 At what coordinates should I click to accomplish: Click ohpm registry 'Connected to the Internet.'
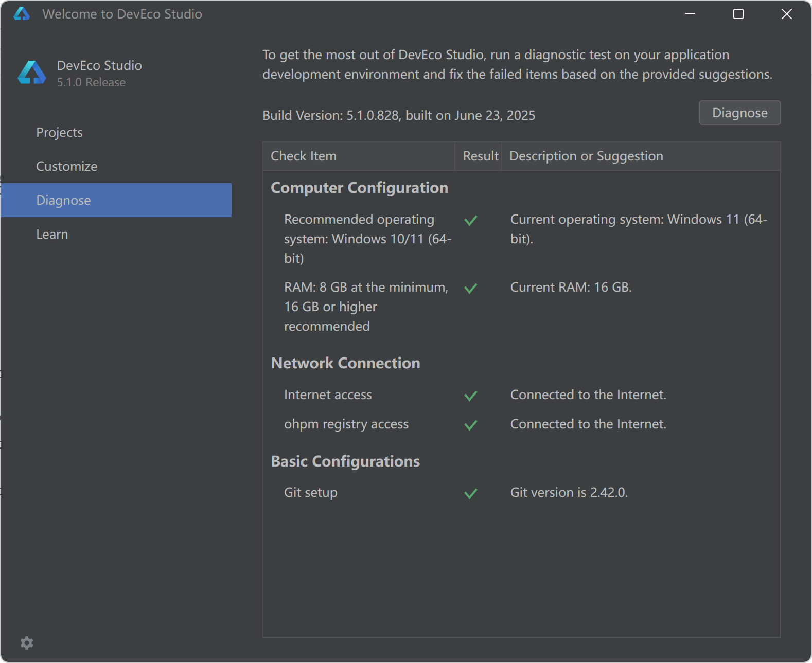[x=588, y=424]
